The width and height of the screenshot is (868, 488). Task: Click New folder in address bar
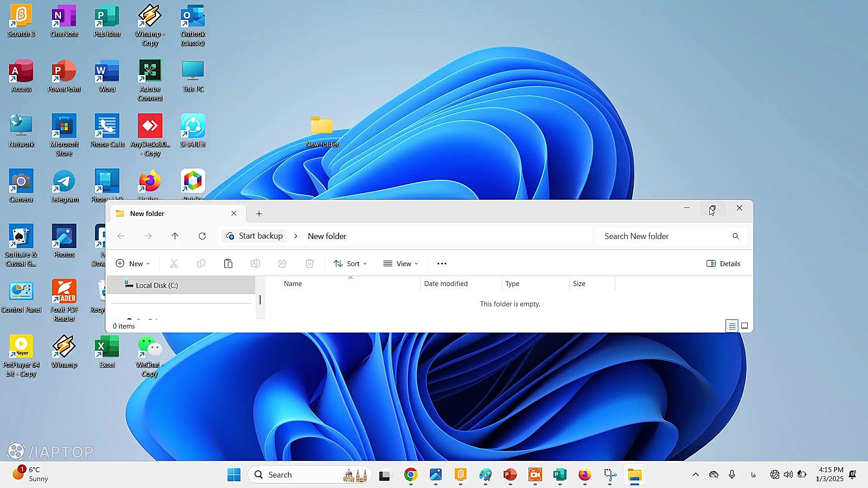click(x=327, y=236)
